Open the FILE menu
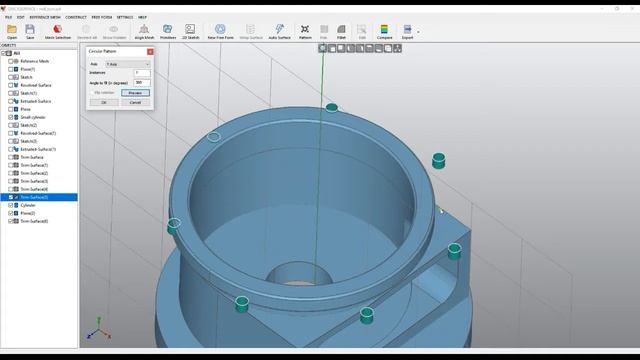 pyautogui.click(x=9, y=17)
